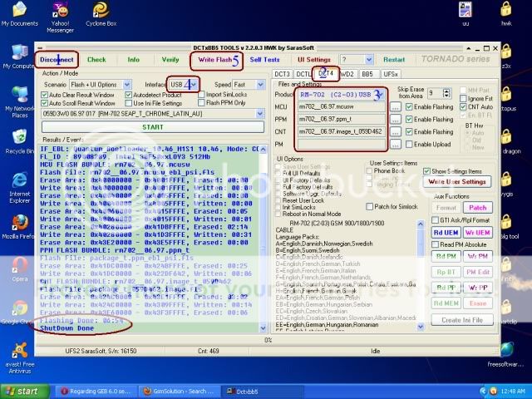Click browse button for CNT file
The image size is (532, 399).
396,132
